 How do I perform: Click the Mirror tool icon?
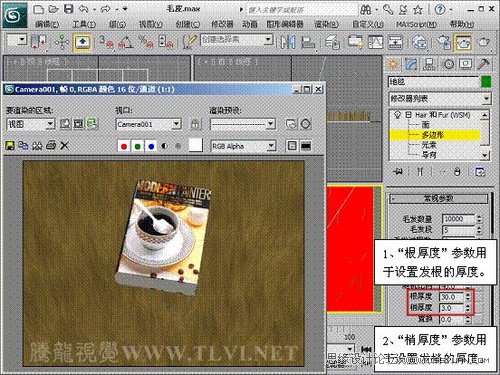tap(288, 42)
